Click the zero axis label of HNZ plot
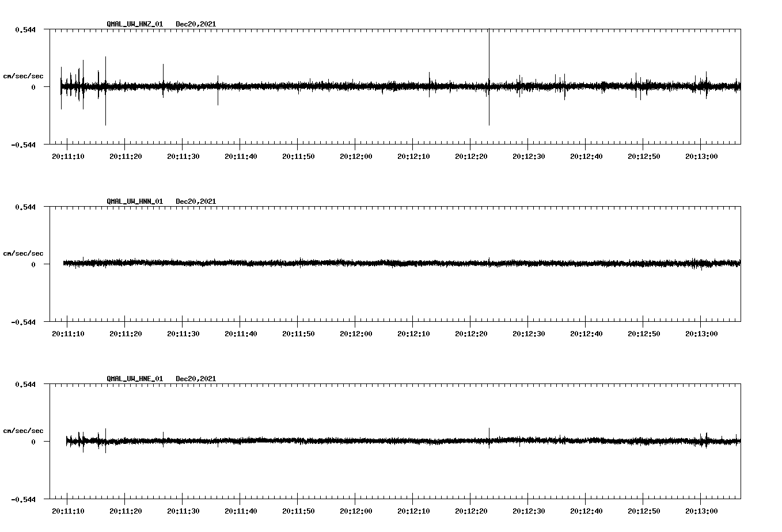Screen dimensions: 782x532 [33, 88]
